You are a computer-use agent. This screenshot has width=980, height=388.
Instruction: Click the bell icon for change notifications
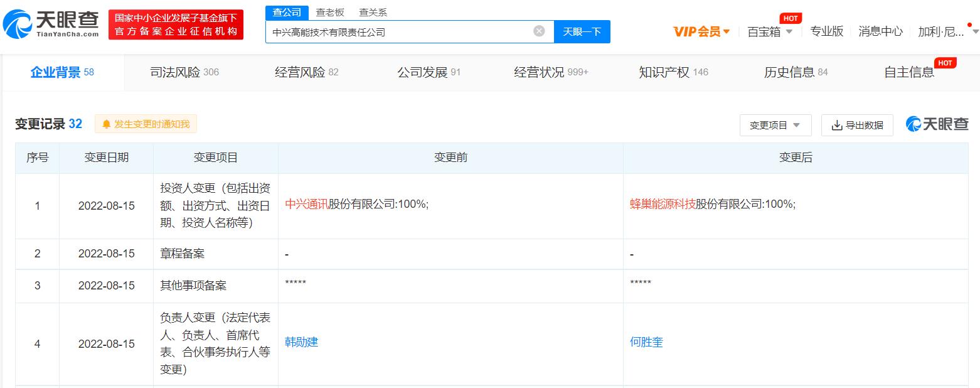point(106,124)
